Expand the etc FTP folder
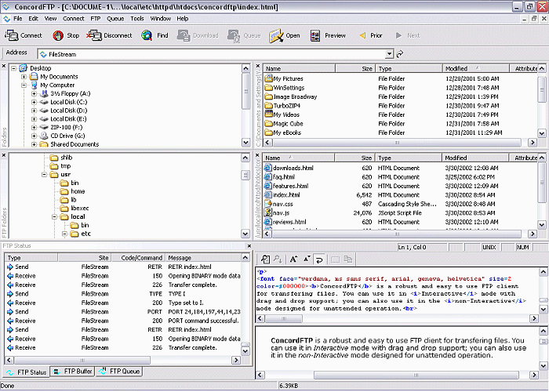The image size is (549, 392). pos(65,234)
